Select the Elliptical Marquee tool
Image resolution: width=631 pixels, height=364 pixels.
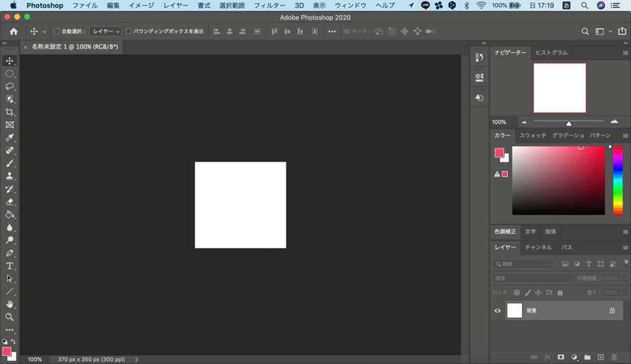click(9, 73)
